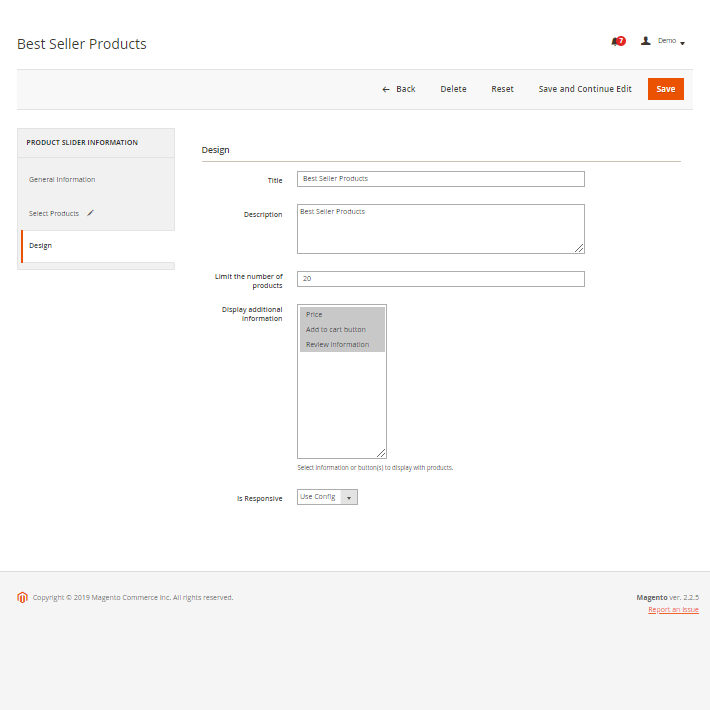
Task: Click the Magento logo in footer
Action: pos(22,598)
